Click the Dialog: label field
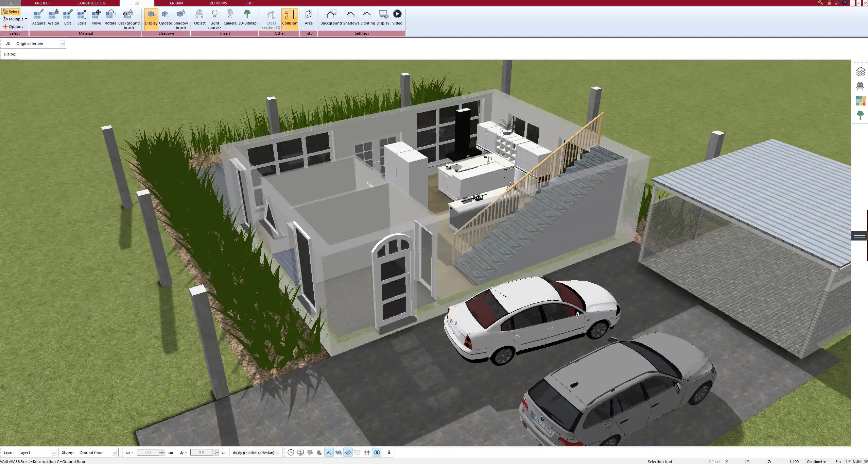The height and width of the screenshot is (464, 868). point(10,54)
